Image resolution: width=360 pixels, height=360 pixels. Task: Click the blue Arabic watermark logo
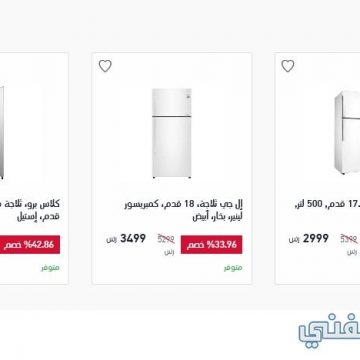[x=329, y=333]
